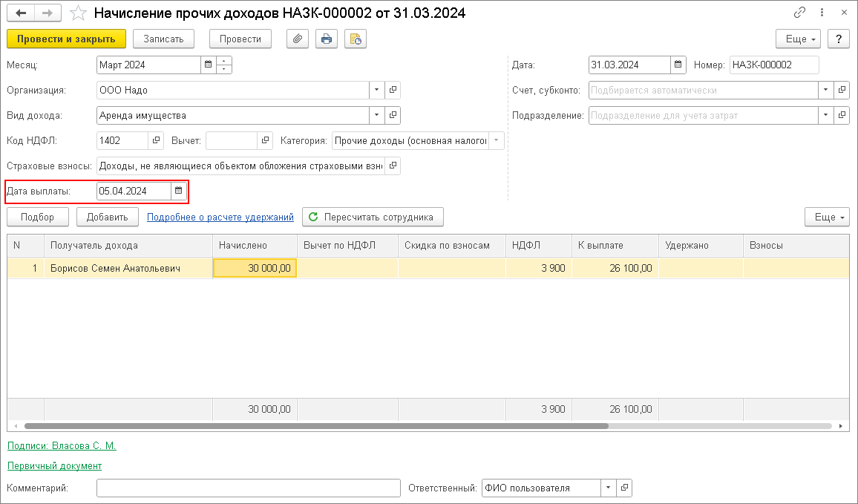This screenshot has width=858, height=504.
Task: Open help with the question mark button
Action: [x=838, y=39]
